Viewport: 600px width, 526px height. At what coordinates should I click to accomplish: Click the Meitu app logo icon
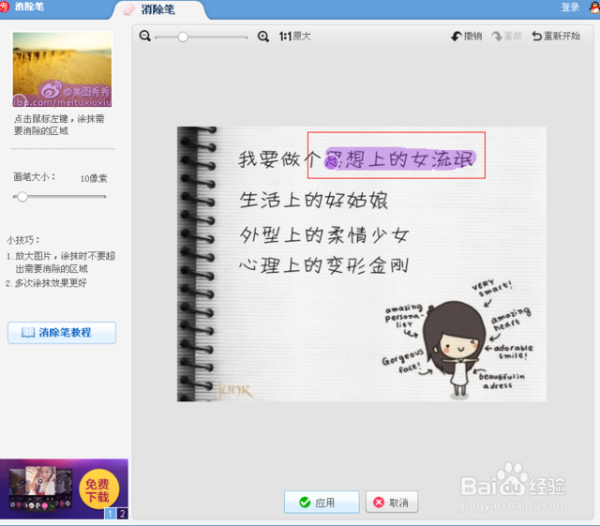point(4,7)
